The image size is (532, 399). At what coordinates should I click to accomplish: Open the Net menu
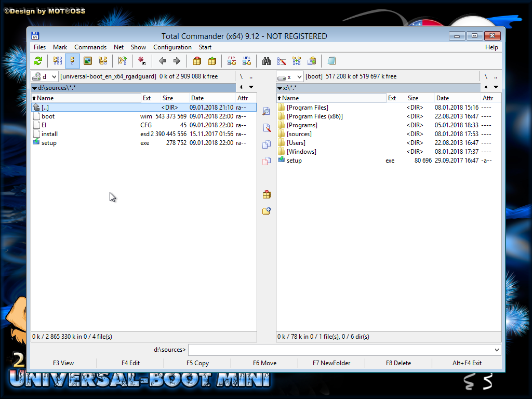click(x=119, y=47)
